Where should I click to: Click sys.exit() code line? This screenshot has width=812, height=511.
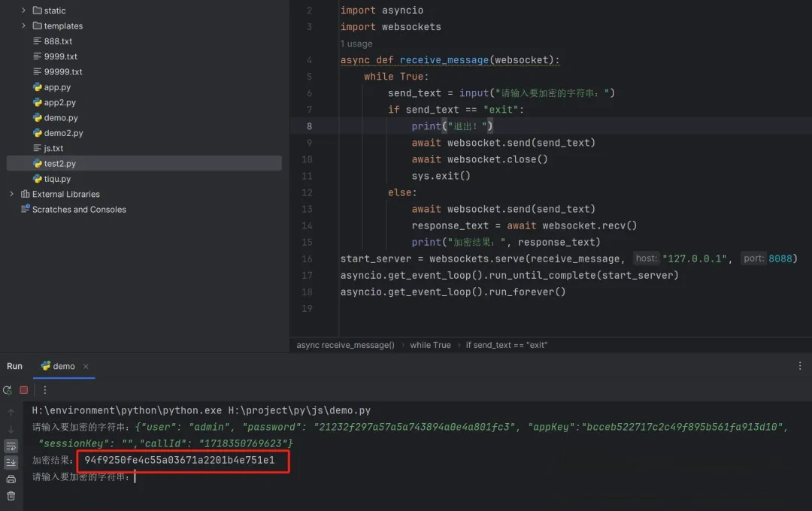[x=441, y=176]
